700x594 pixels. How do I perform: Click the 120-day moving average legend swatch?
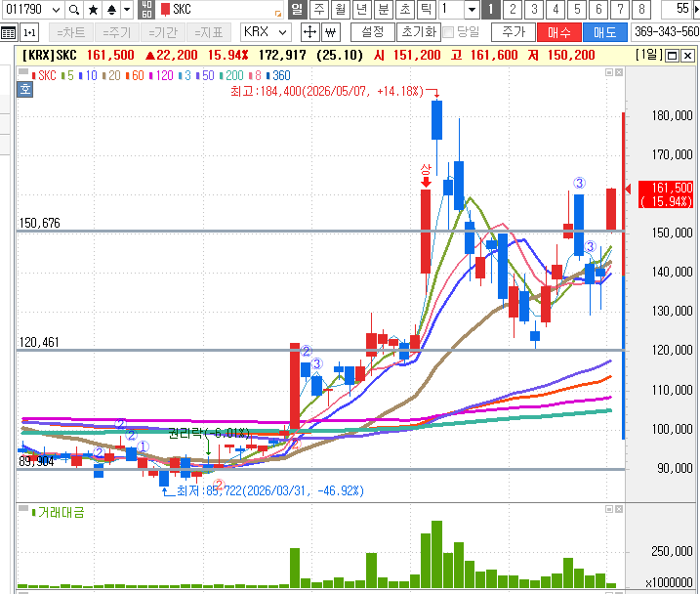pos(151,75)
